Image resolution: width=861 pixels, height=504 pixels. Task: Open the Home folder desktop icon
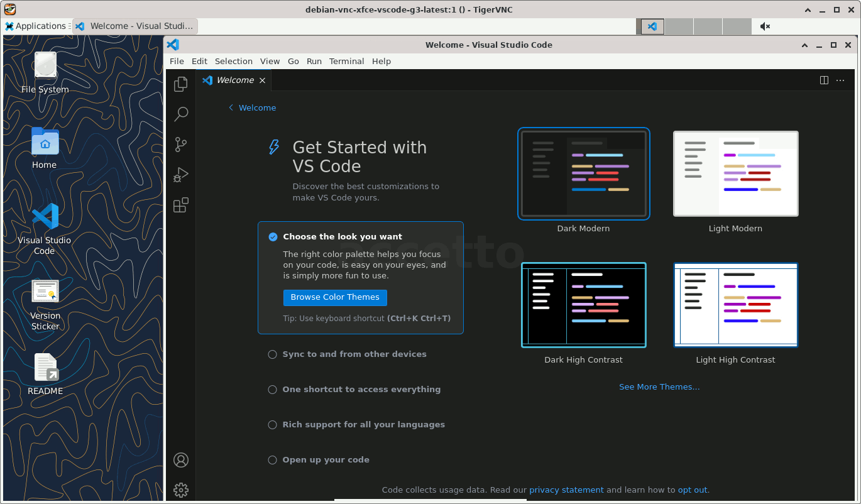click(45, 148)
